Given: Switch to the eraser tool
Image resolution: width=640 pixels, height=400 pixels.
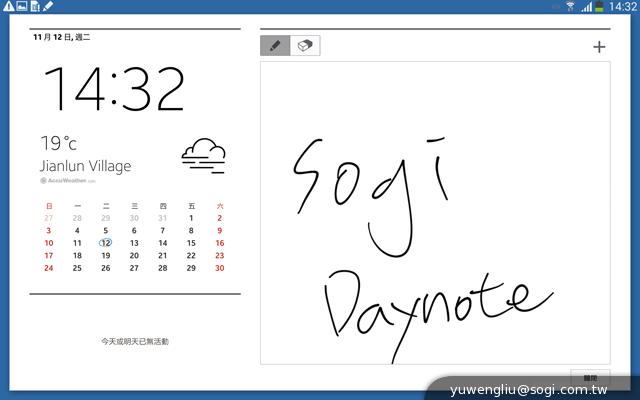Looking at the screenshot, I should (x=305, y=46).
